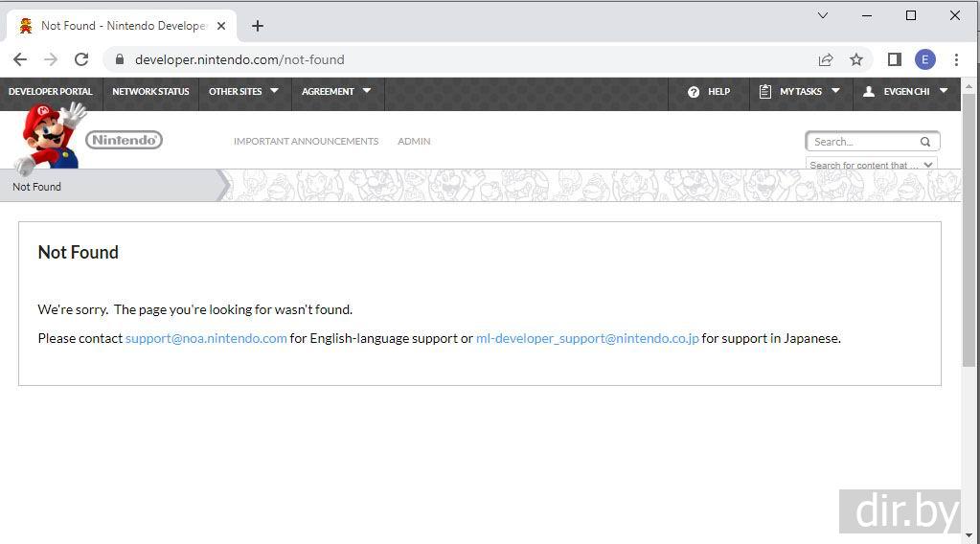Expand the Other Sites dropdown
980x544 pixels.
coord(244,91)
